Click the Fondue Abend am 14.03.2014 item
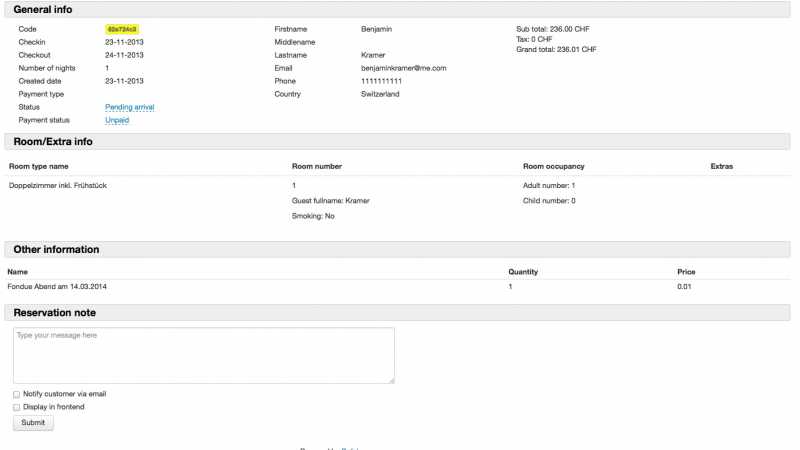 point(57,287)
